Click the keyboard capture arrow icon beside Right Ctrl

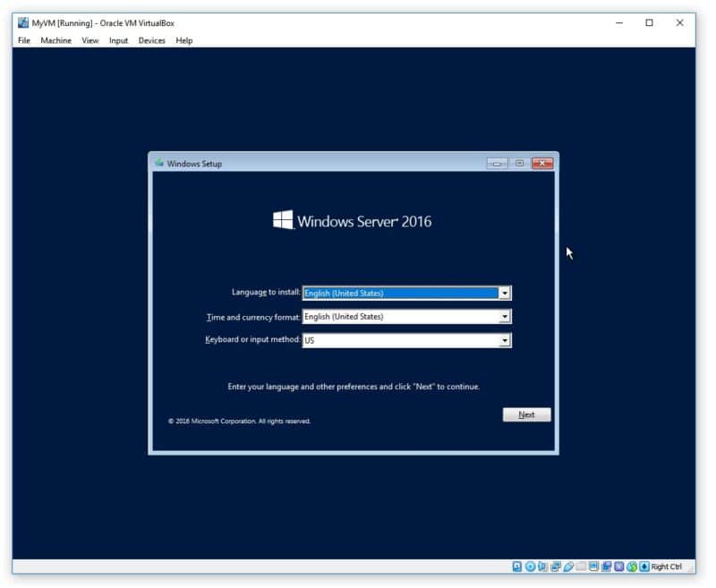(x=644, y=567)
